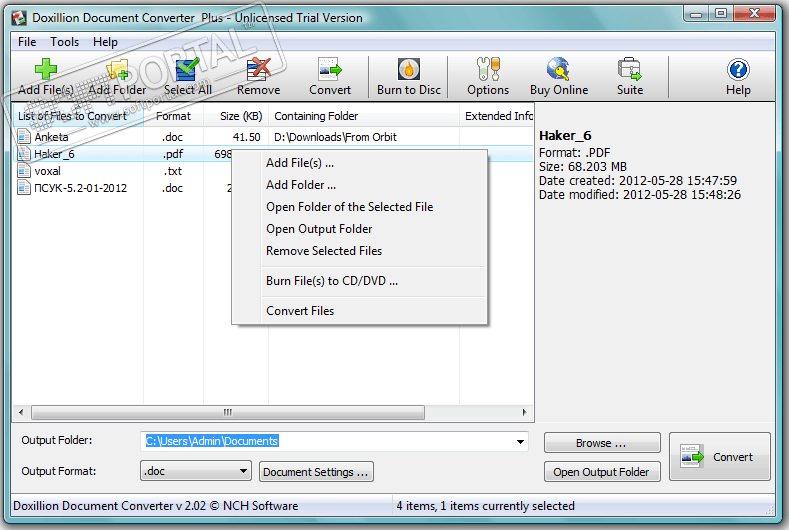Click the .txt format cell of voxal
The image size is (789, 530).
click(x=173, y=171)
